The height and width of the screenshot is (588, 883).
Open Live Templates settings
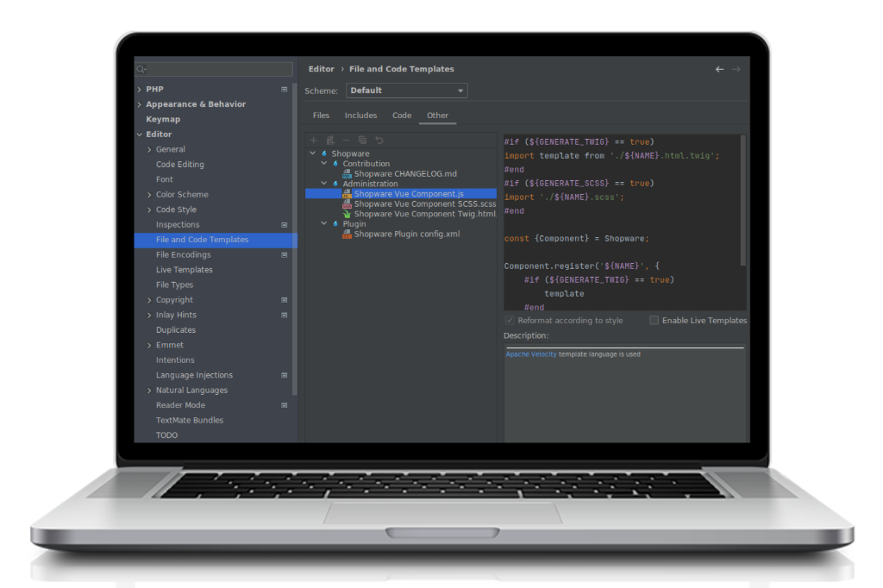click(x=185, y=270)
